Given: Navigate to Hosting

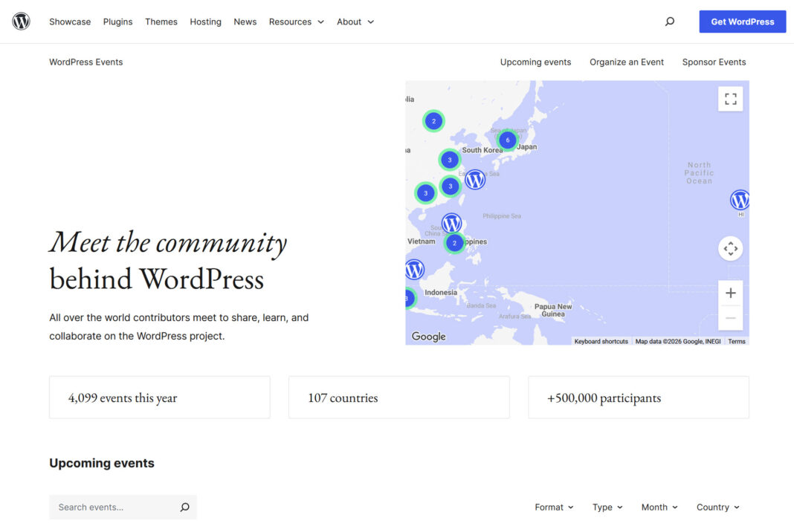Looking at the screenshot, I should (x=206, y=22).
